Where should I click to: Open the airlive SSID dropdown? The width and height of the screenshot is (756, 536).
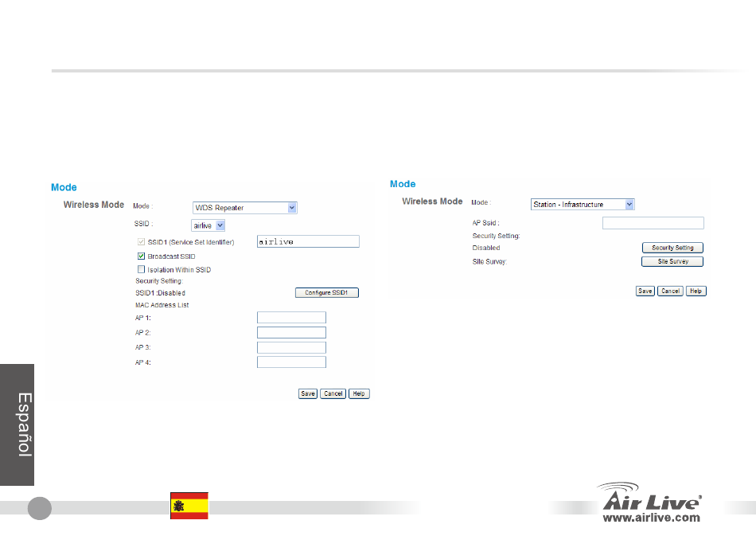click(x=208, y=225)
